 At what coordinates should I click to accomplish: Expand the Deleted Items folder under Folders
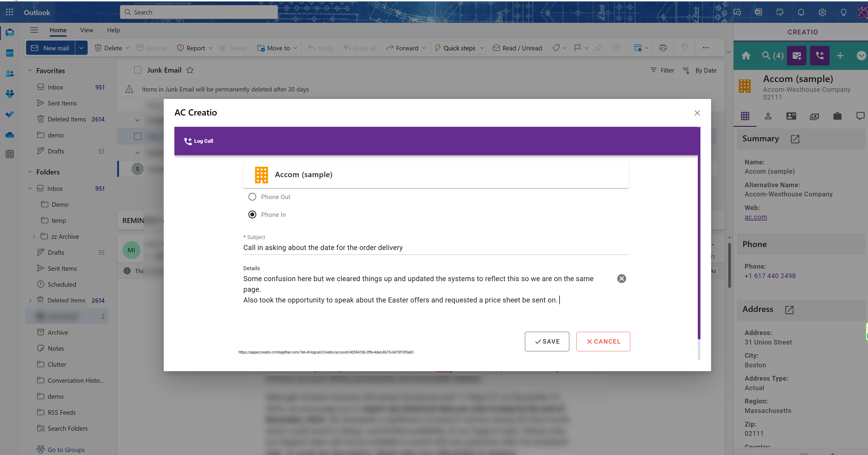pyautogui.click(x=30, y=300)
